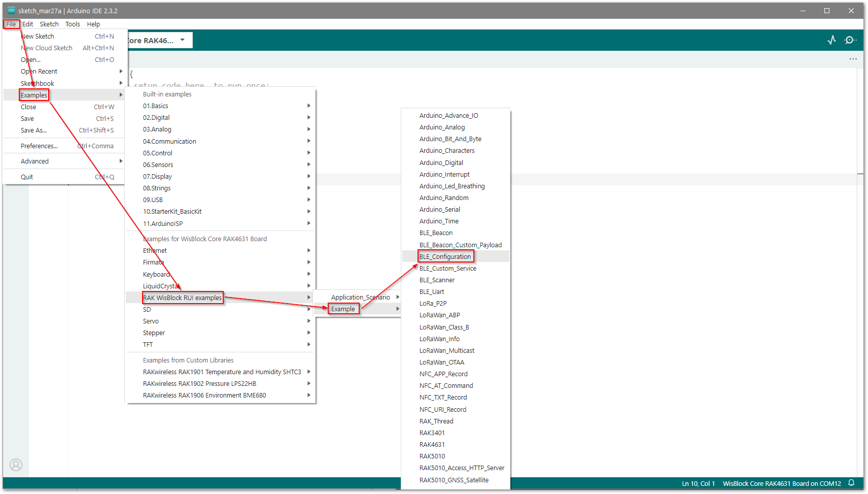Open the BLE_Scanner example
Viewport: 868px width, 494px height.
(x=456, y=280)
